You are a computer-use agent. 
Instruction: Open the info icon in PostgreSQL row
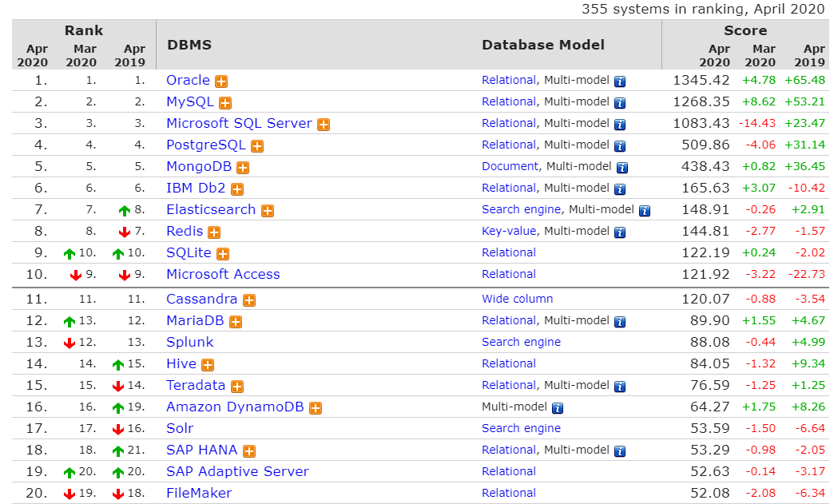pos(620,146)
